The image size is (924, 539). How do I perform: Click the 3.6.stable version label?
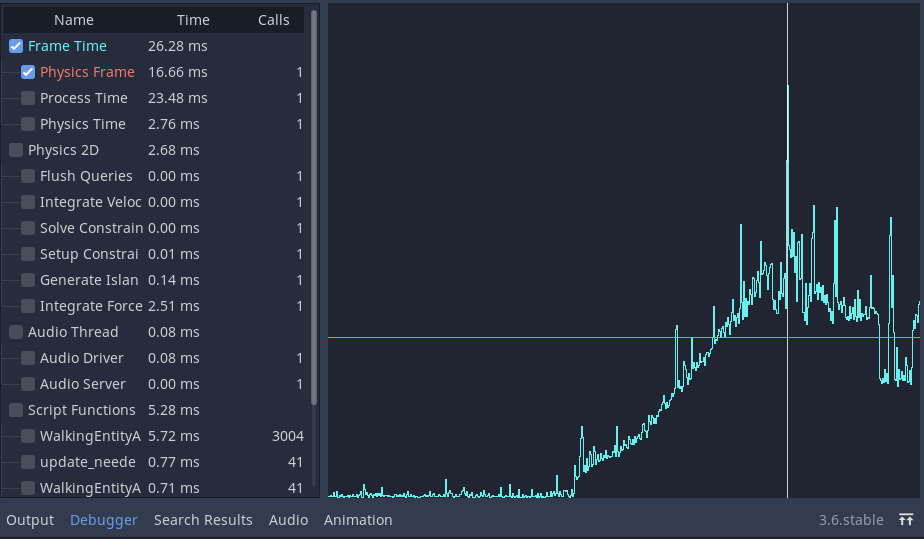coord(851,520)
